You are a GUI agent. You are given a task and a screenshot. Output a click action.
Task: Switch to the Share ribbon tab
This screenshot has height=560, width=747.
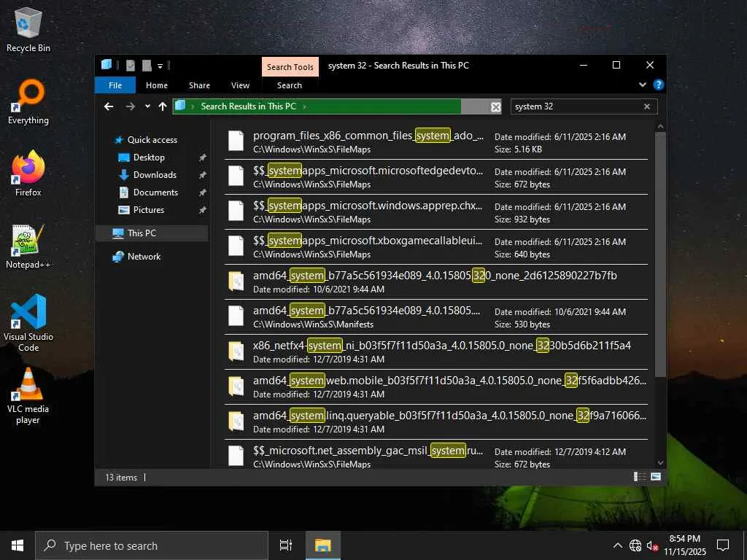click(199, 85)
